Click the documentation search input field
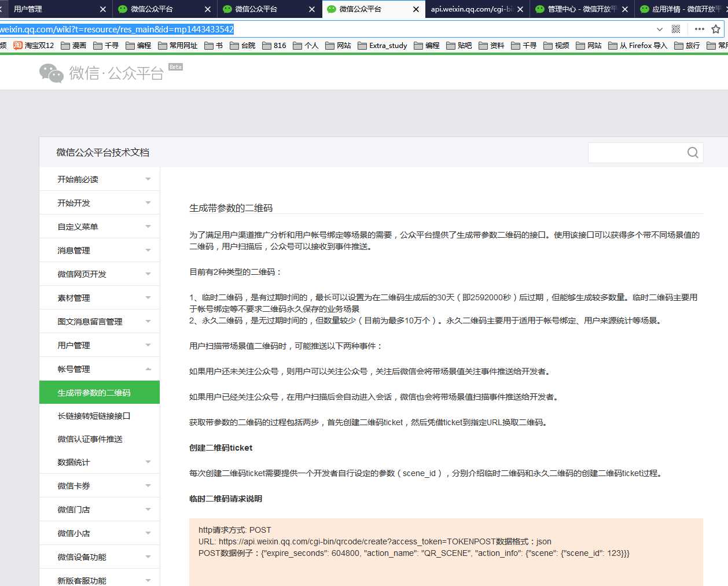This screenshot has width=728, height=586. tap(635, 153)
